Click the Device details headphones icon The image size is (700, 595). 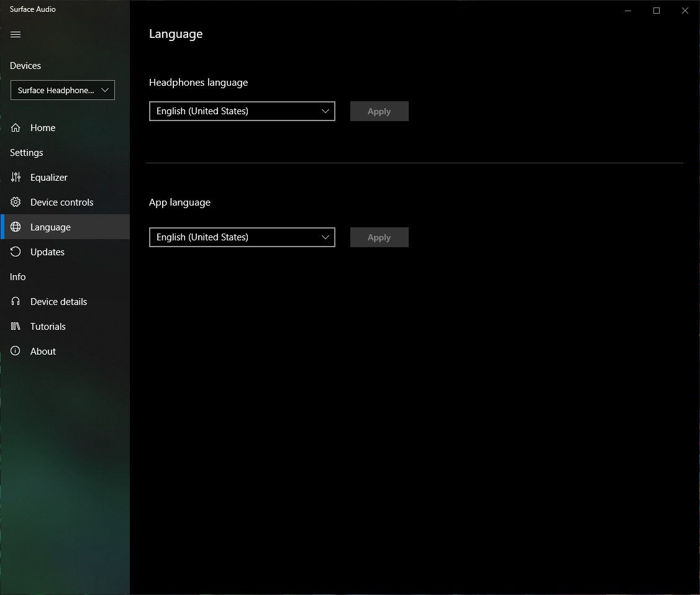point(16,302)
